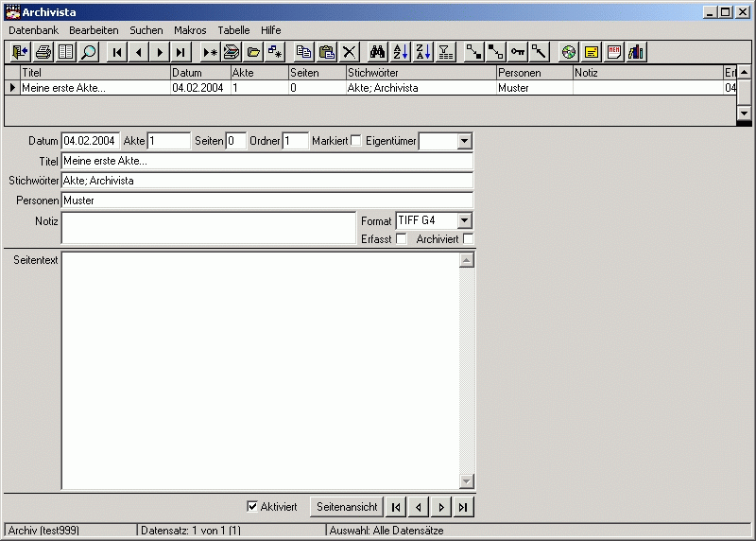Click the new record arrow-star icon
The image size is (756, 541).
(210, 52)
